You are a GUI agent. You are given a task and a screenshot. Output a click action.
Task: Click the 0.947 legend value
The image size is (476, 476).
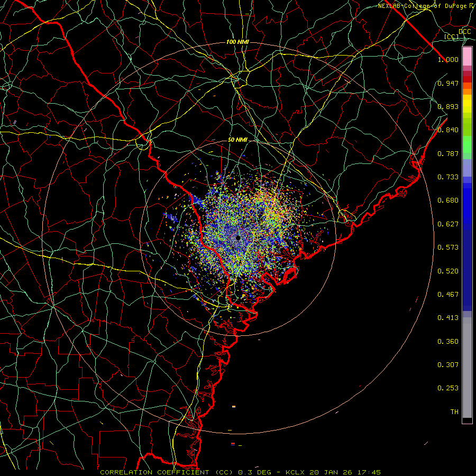pos(448,83)
